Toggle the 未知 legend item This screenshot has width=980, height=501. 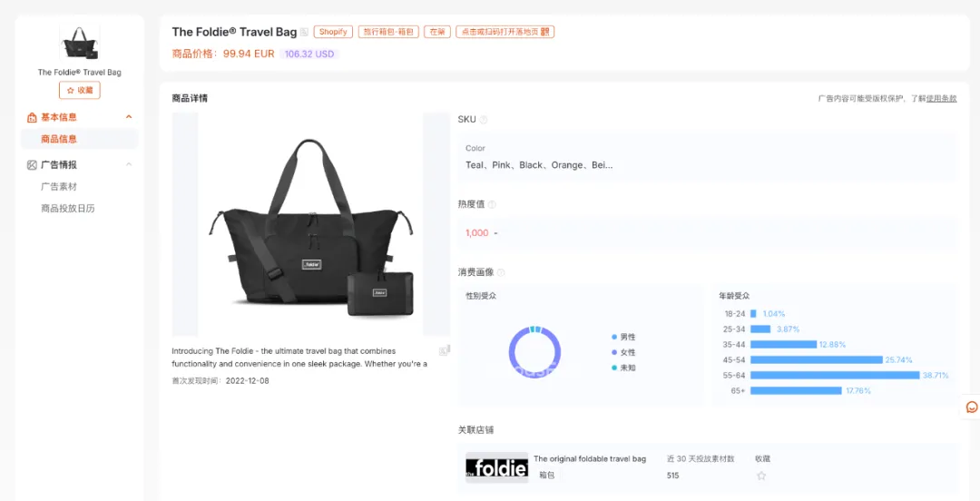(623, 368)
